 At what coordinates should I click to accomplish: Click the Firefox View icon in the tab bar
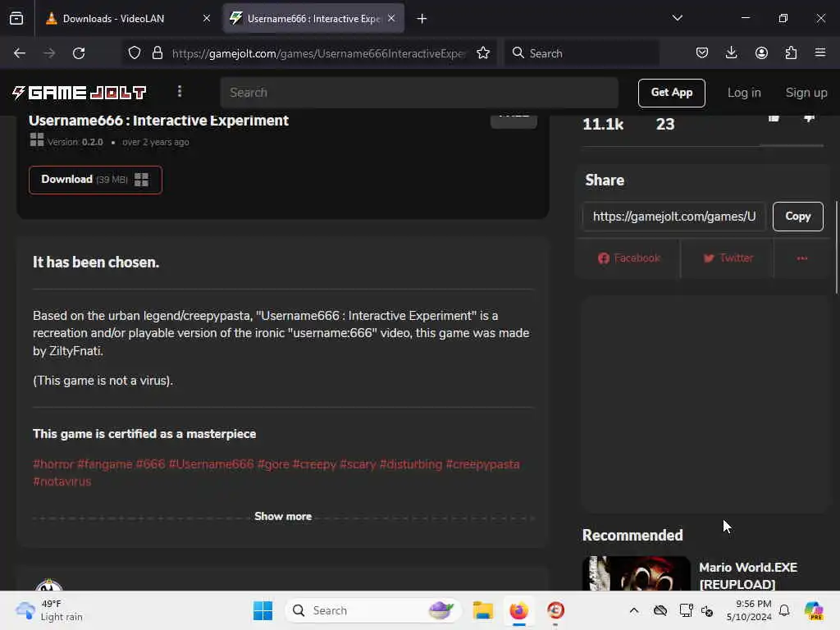coord(16,18)
